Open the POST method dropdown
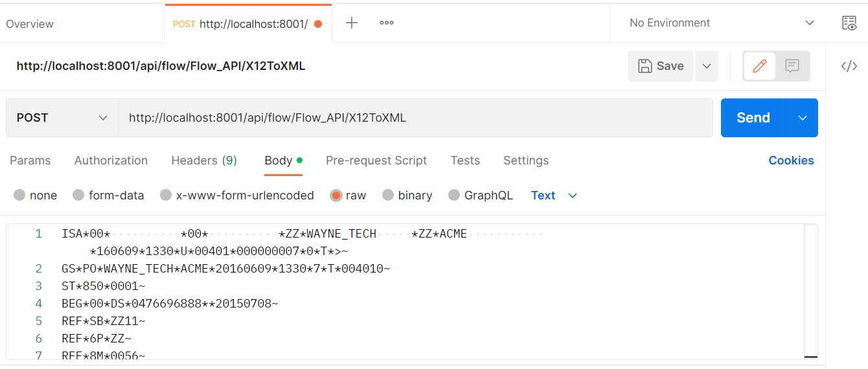The width and height of the screenshot is (868, 369). 62,118
